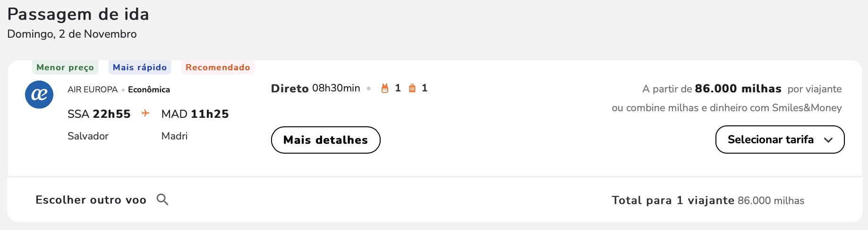Open the Selecionar tarifa fare selector
This screenshot has height=230, width=868.
click(x=780, y=140)
